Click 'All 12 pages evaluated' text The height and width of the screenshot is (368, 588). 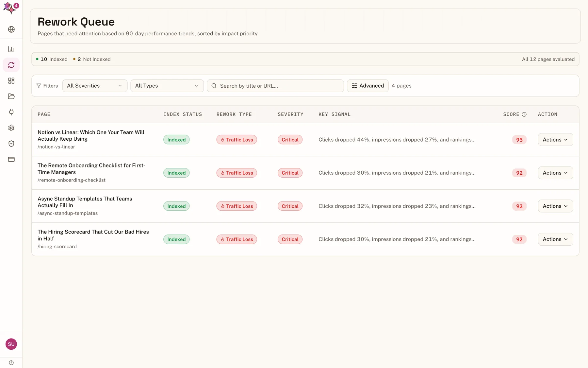(x=548, y=59)
